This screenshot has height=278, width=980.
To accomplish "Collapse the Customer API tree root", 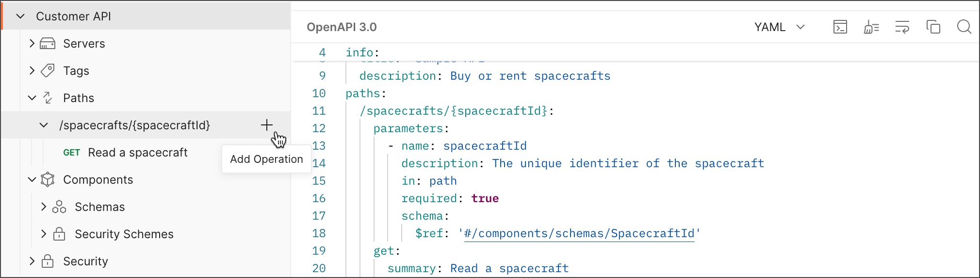I will [20, 17].
